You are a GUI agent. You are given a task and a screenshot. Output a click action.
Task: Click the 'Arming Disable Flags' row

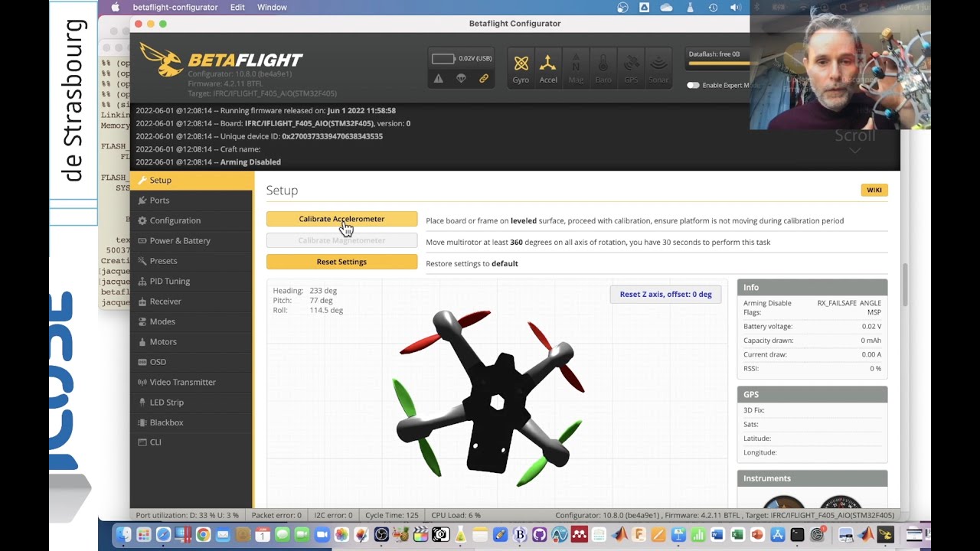812,308
